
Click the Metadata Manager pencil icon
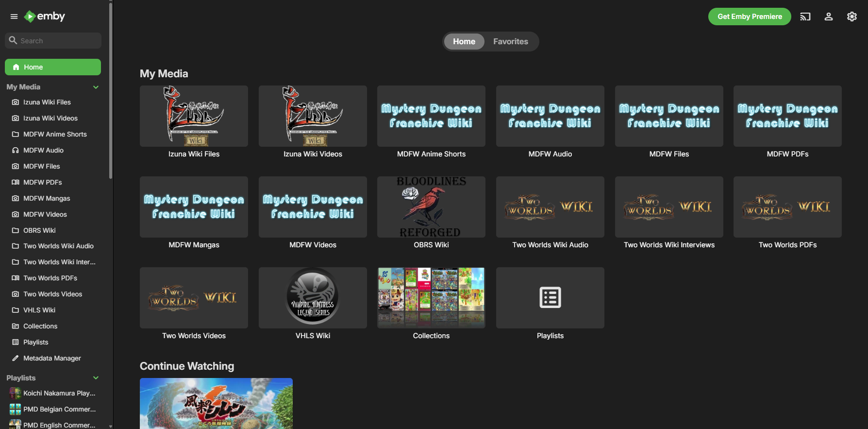coord(16,358)
